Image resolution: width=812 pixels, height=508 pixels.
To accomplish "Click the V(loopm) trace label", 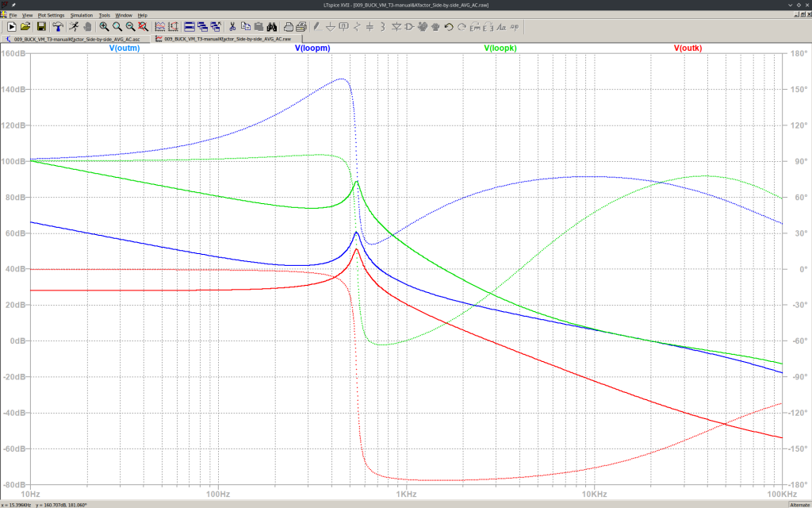I will click(x=312, y=48).
